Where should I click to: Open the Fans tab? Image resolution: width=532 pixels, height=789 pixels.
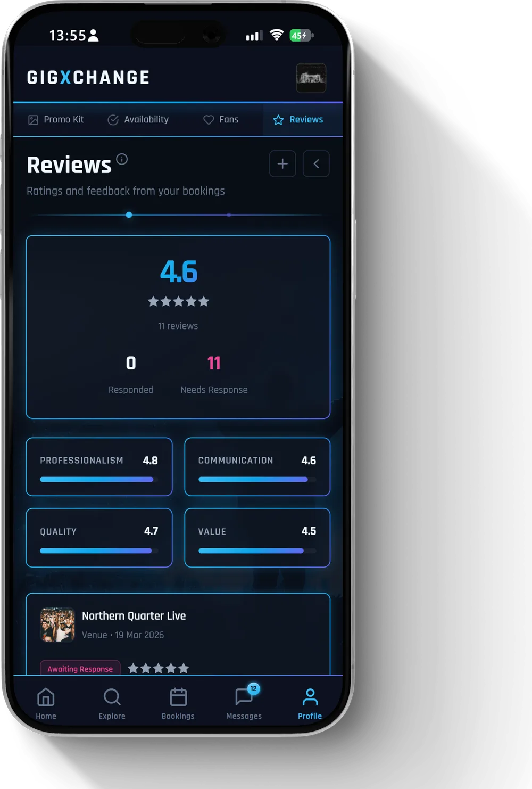221,120
